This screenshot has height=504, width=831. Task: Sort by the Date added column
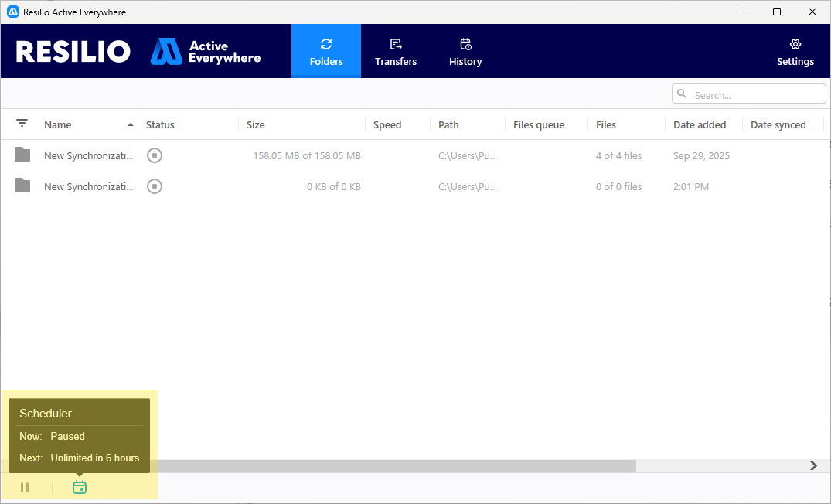click(x=699, y=124)
